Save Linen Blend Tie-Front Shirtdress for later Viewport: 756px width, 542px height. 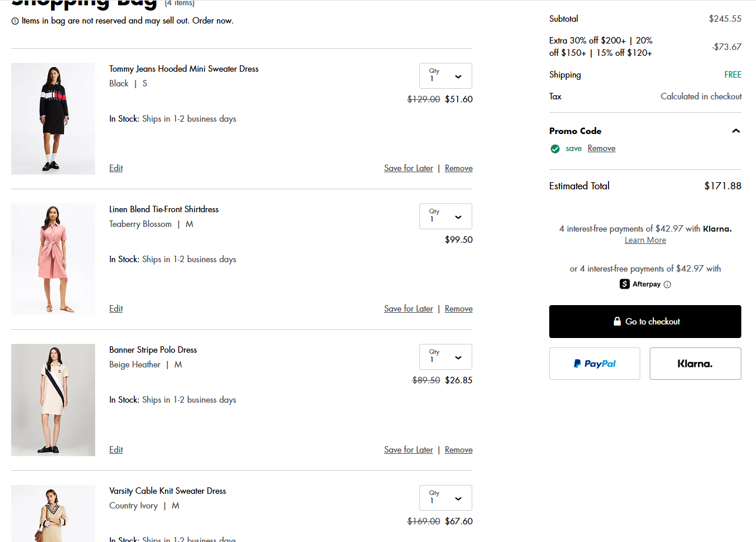[x=408, y=309]
